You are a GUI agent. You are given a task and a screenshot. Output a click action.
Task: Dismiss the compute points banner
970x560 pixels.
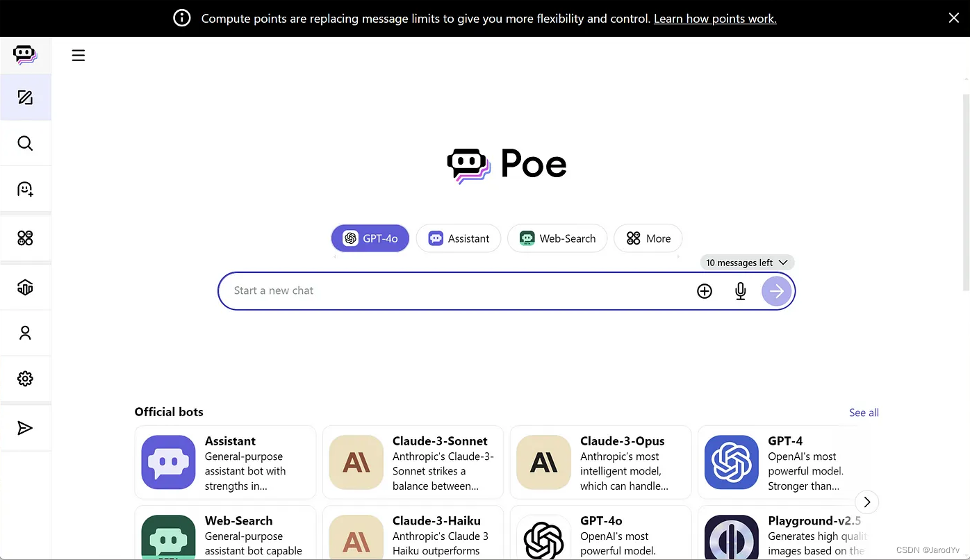[954, 18]
